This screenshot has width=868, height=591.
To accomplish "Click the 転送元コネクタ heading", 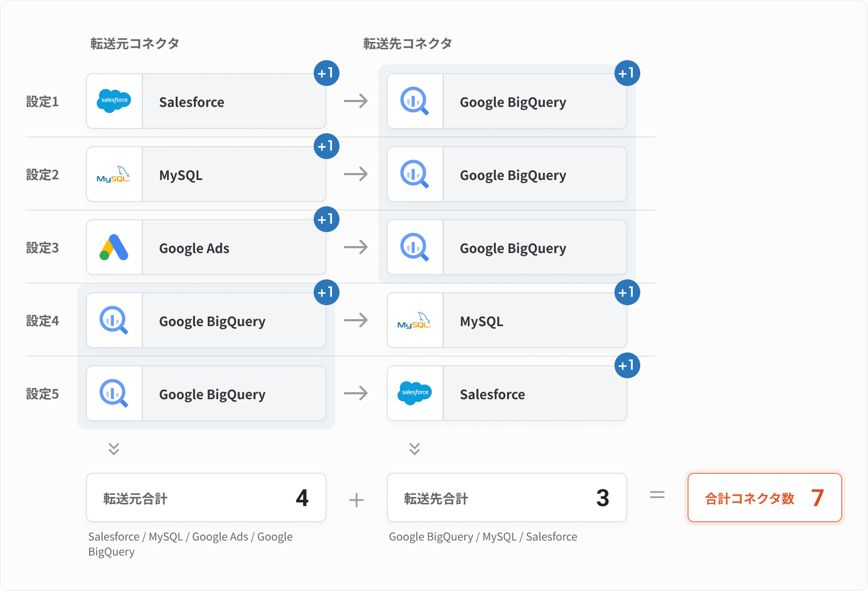I will pos(135,44).
